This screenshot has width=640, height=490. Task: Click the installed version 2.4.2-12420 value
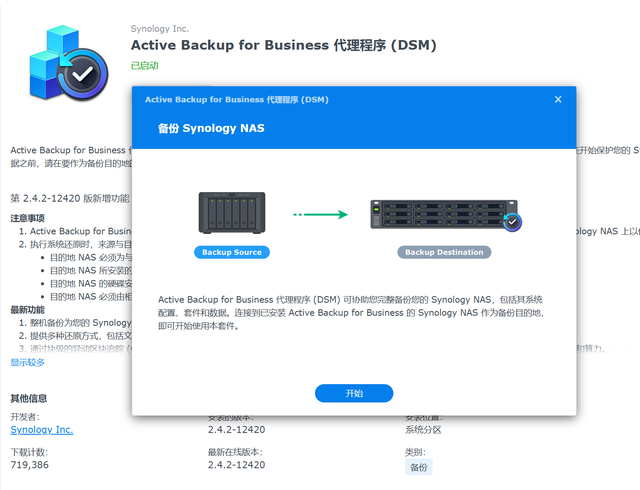pos(236,430)
